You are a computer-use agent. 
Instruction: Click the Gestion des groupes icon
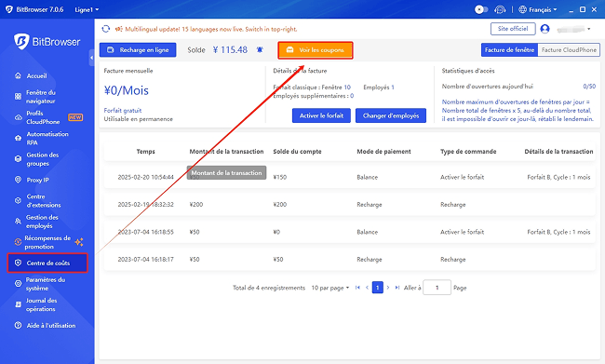pyautogui.click(x=18, y=158)
